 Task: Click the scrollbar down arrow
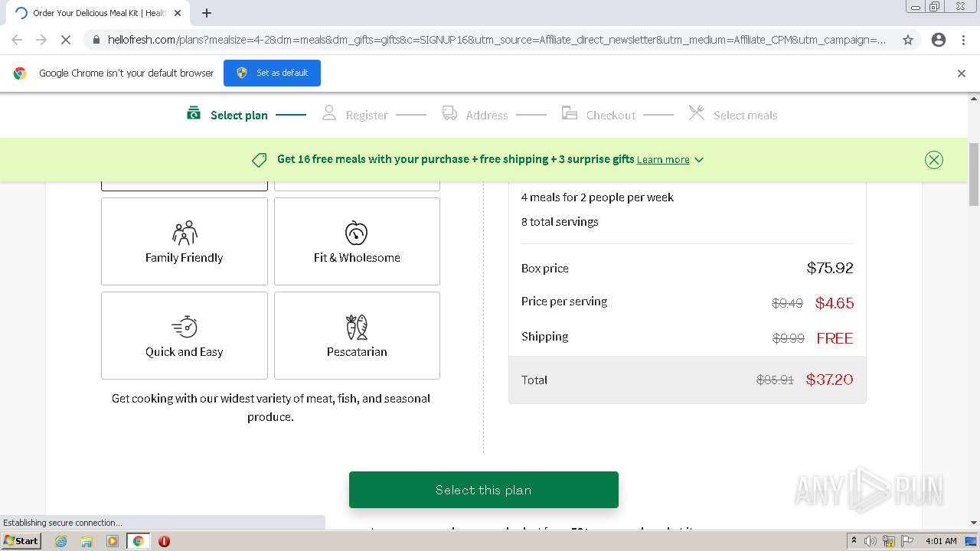(974, 523)
